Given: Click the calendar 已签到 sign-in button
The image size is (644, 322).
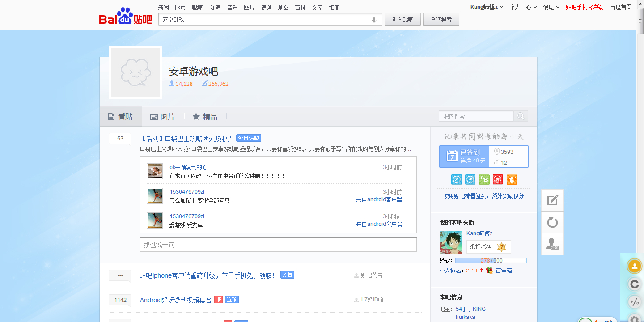Looking at the screenshot, I should [464, 157].
